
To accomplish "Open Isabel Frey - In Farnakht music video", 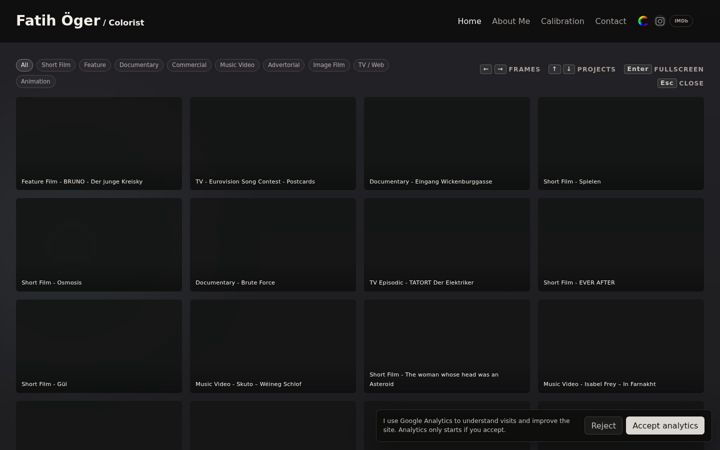I will coord(621,346).
